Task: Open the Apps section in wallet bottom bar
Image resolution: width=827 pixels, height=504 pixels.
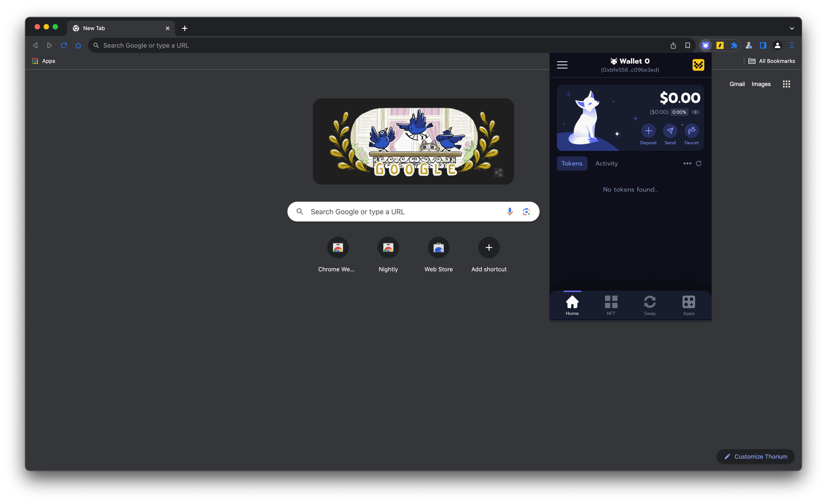Action: click(x=688, y=305)
